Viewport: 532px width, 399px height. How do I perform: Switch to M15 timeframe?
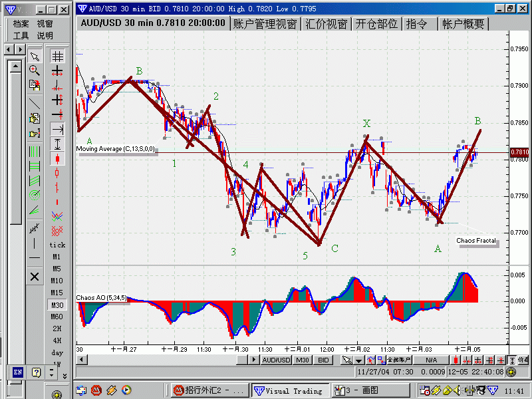(x=57, y=293)
